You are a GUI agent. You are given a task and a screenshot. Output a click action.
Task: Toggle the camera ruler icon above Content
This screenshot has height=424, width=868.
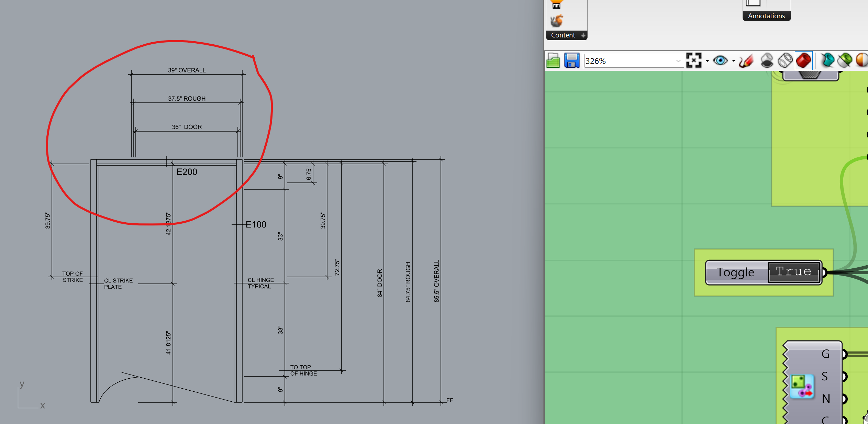point(556,5)
